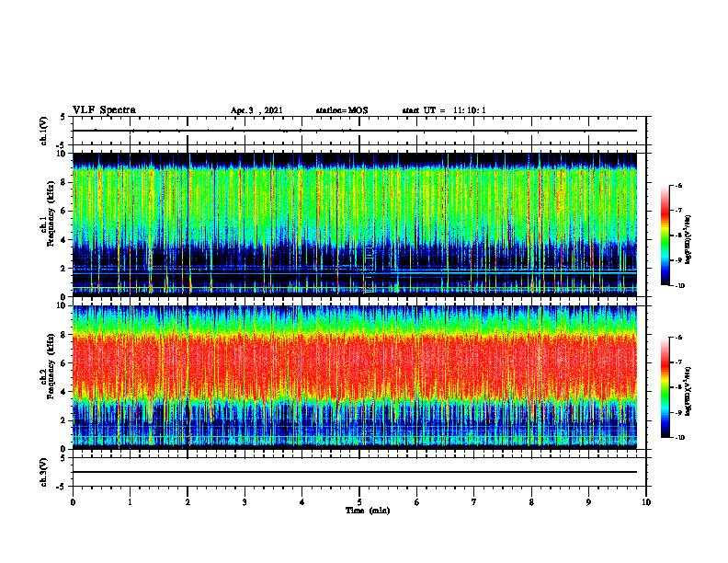Click the "VLF Spectra" plot title

(104, 110)
